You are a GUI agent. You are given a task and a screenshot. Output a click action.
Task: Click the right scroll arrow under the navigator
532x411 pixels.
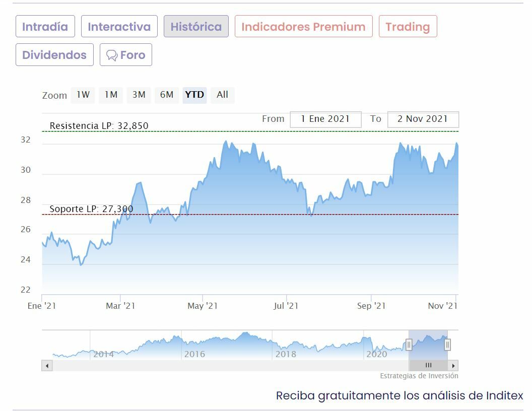click(453, 366)
